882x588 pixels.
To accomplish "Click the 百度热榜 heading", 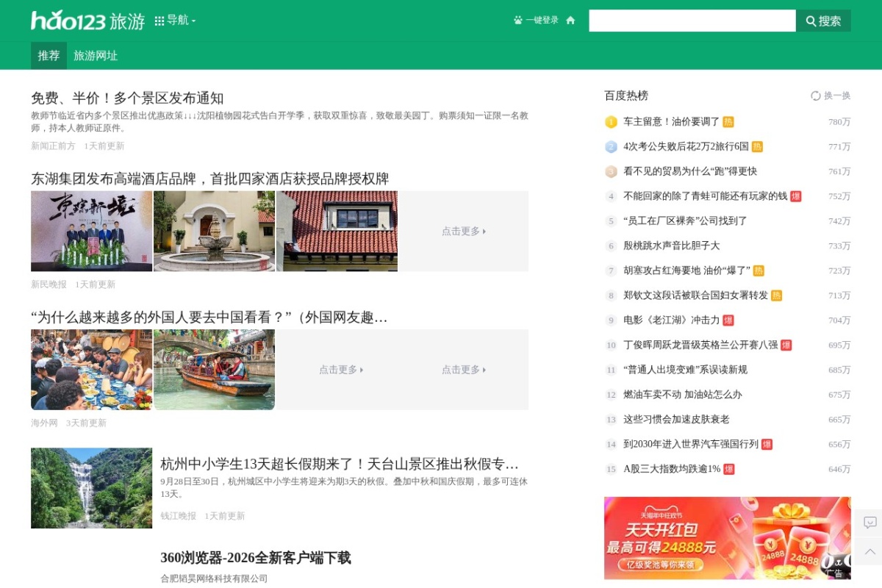I will coord(626,96).
